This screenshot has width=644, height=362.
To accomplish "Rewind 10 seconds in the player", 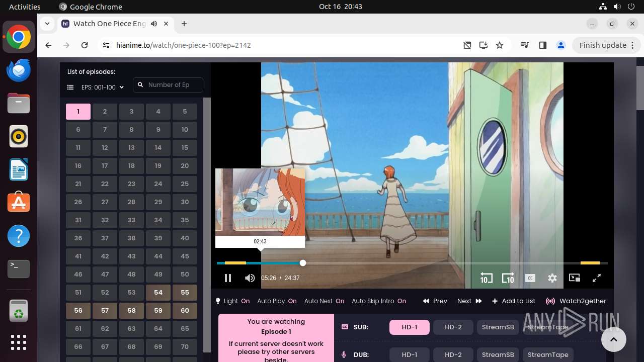I will (486, 278).
